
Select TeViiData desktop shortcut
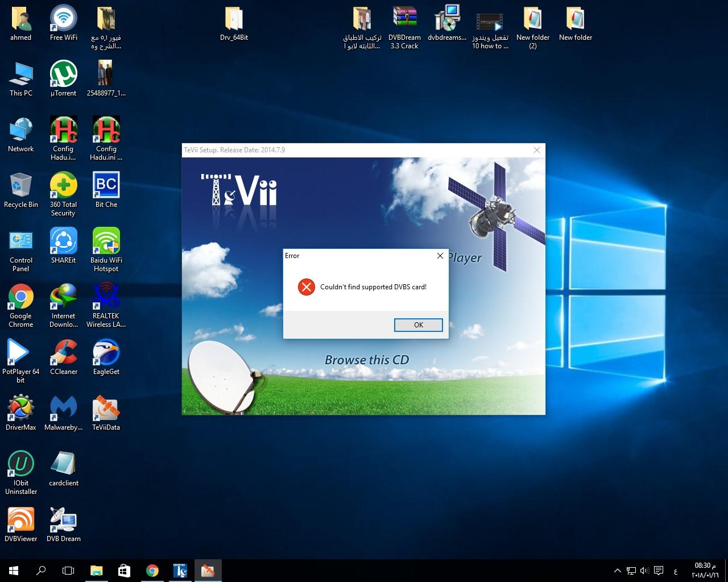(x=106, y=414)
